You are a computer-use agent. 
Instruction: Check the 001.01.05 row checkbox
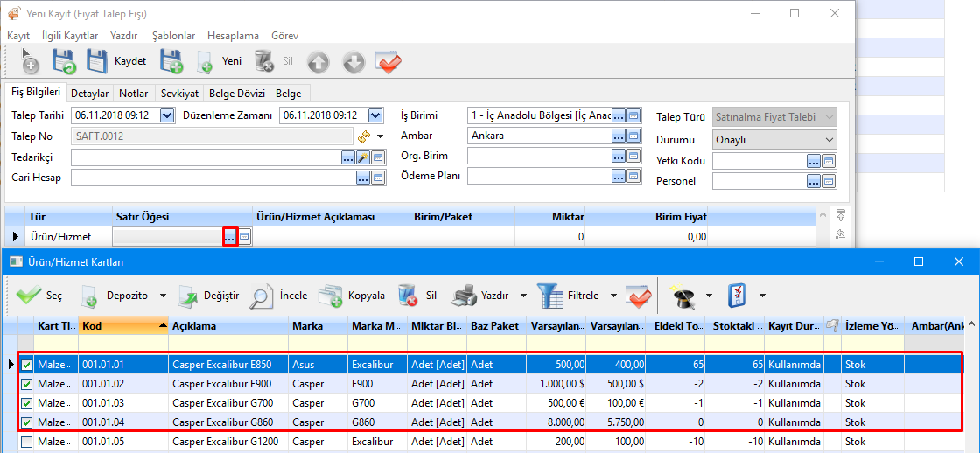[27, 442]
